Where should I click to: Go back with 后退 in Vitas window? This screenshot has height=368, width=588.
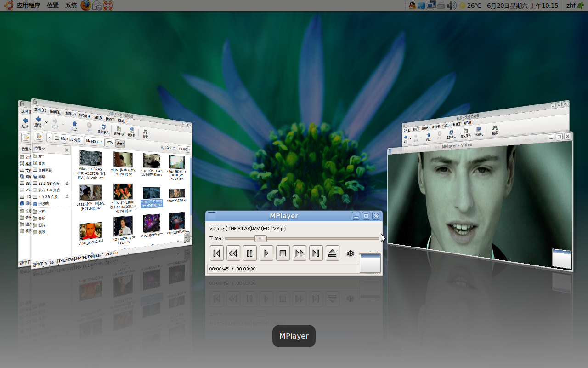point(38,122)
